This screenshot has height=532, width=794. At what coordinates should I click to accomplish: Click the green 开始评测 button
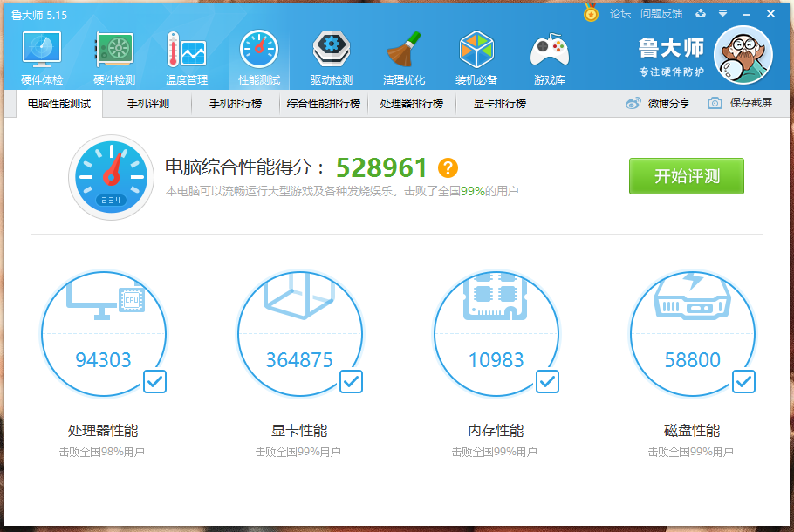[x=686, y=176]
